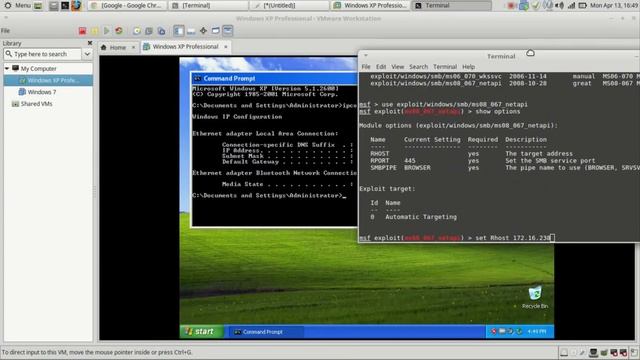
Task: Click the volume speaker icon in system tray
Action: tap(560, 5)
